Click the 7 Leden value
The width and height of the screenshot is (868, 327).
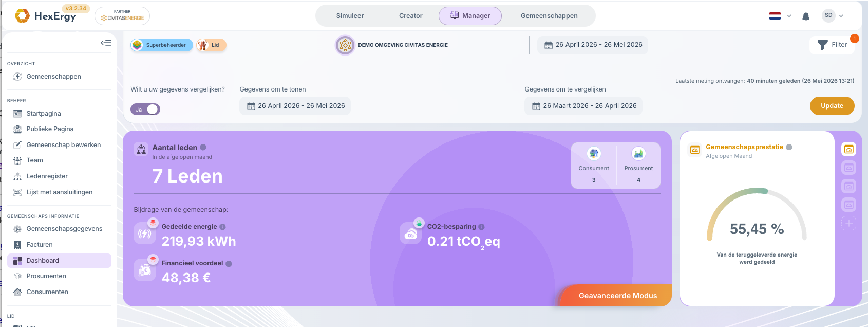187,176
